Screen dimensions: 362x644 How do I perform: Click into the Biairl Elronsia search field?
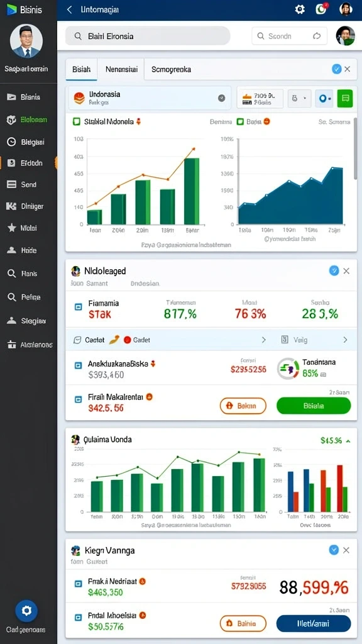point(148,36)
